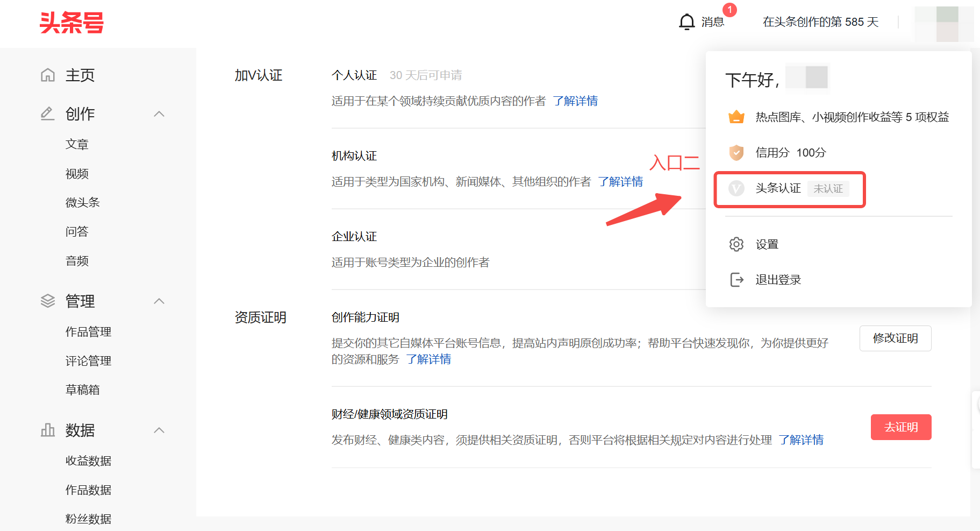980x531 pixels.
Task: Open 音频 in sidebar
Action: 77,261
